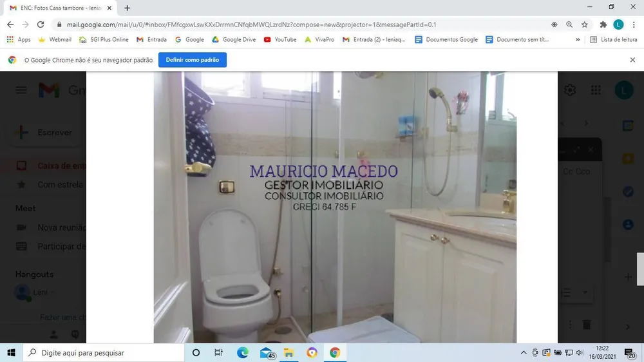The image size is (644, 362).
Task: Open the SGI Plus Online bookmark
Action: coord(104,39)
